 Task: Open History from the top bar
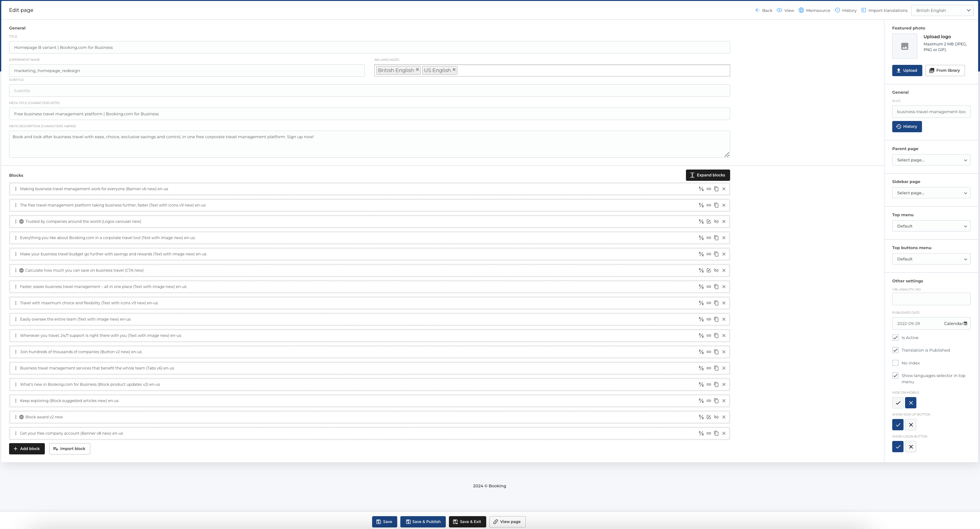tap(846, 10)
